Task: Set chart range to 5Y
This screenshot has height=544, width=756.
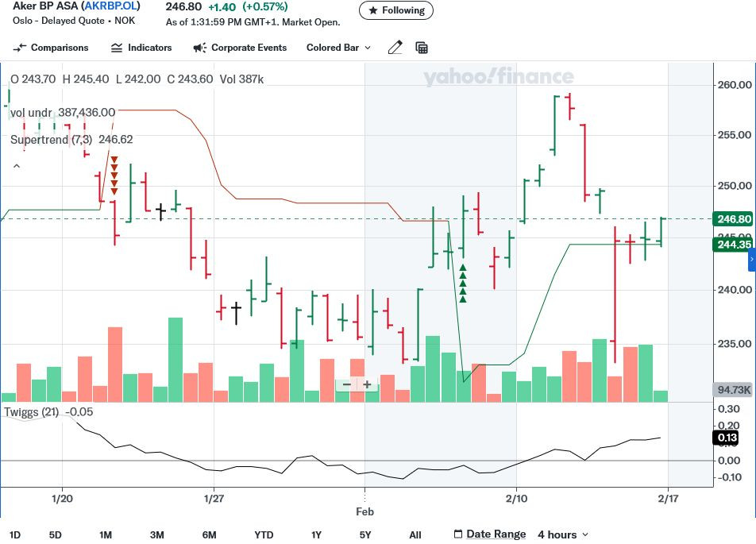Action: 365,534
